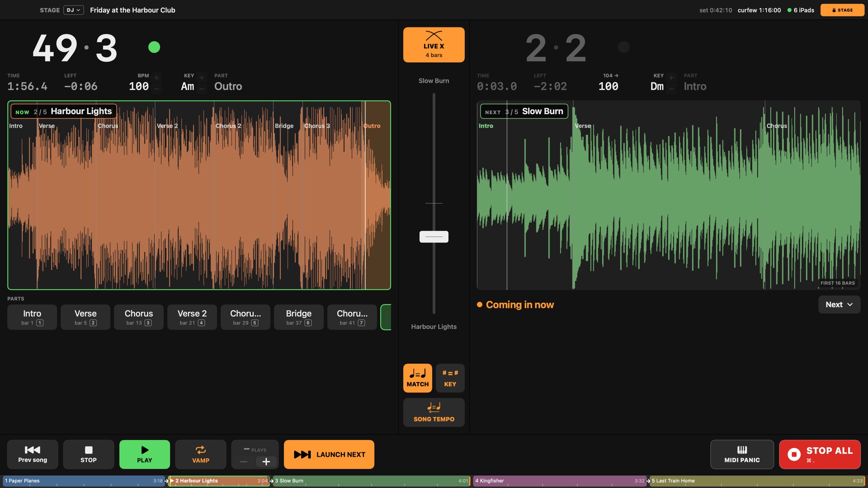Click the FIRST 16 BARS label
This screenshot has height=488, width=868.
(x=837, y=283)
